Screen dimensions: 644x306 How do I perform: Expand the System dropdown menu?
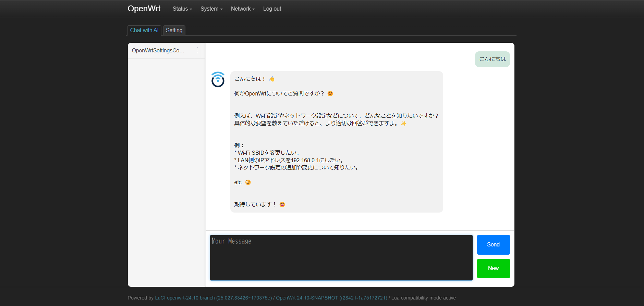pos(211,9)
